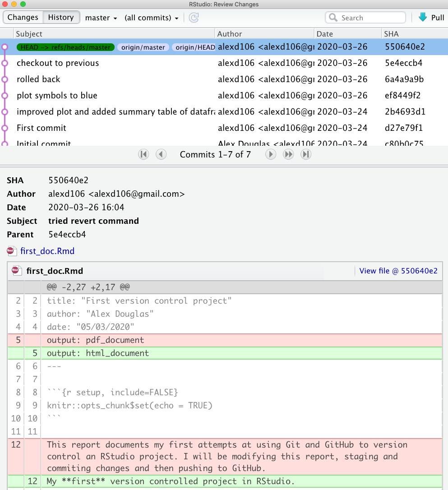Select the 'checkout to previous' commit

(x=58, y=63)
